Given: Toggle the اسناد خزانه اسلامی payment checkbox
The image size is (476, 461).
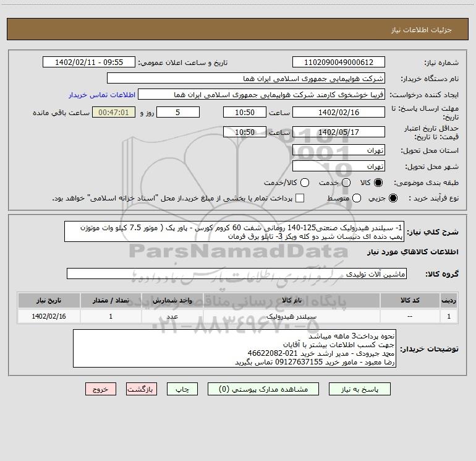Looking at the screenshot, I should (300, 198).
